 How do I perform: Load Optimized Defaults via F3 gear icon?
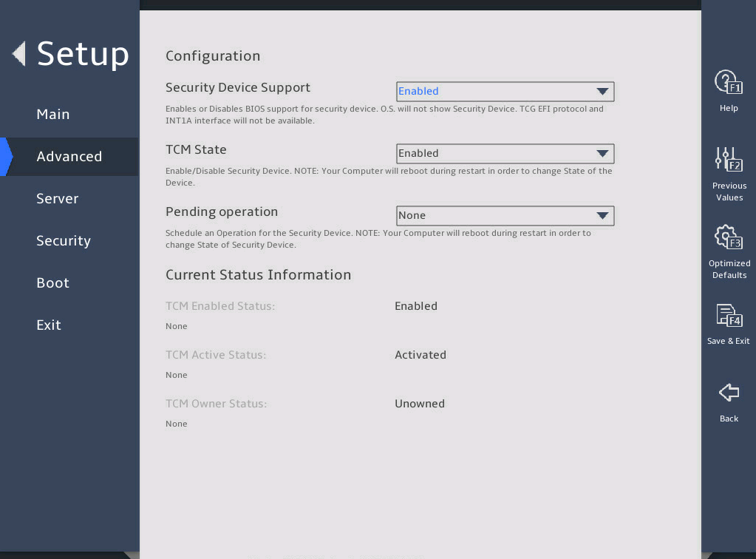point(729,237)
